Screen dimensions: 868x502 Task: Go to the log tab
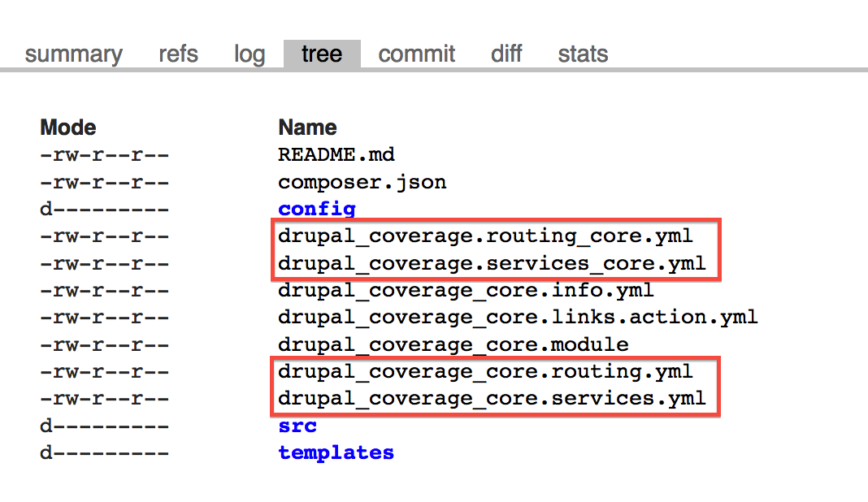point(250,54)
